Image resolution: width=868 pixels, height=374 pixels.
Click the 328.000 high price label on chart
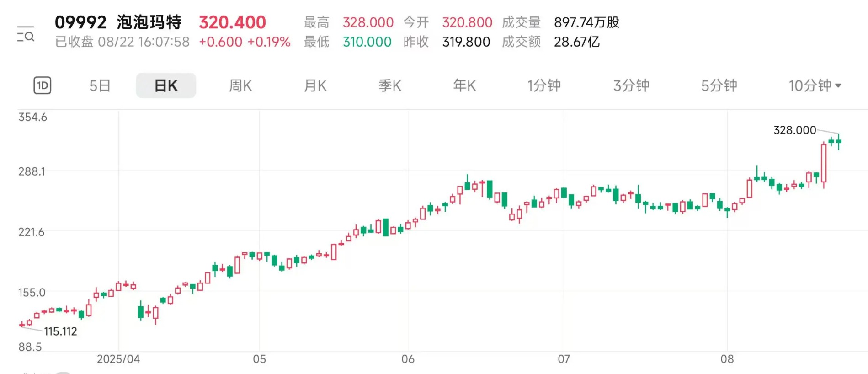[x=794, y=130]
